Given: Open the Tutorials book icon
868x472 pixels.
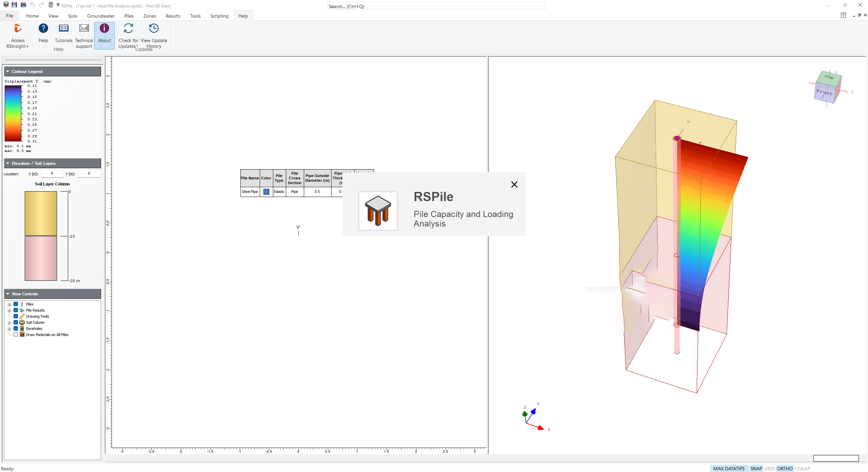Looking at the screenshot, I should pos(63,28).
